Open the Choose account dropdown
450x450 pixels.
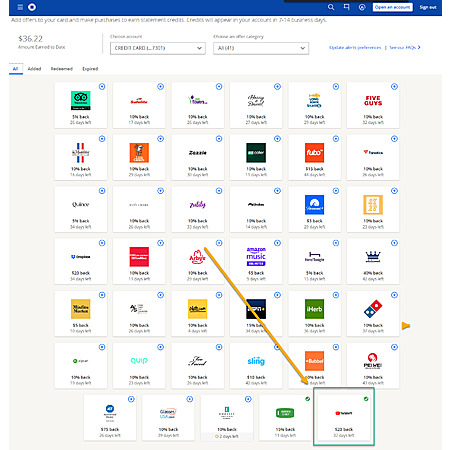point(158,48)
